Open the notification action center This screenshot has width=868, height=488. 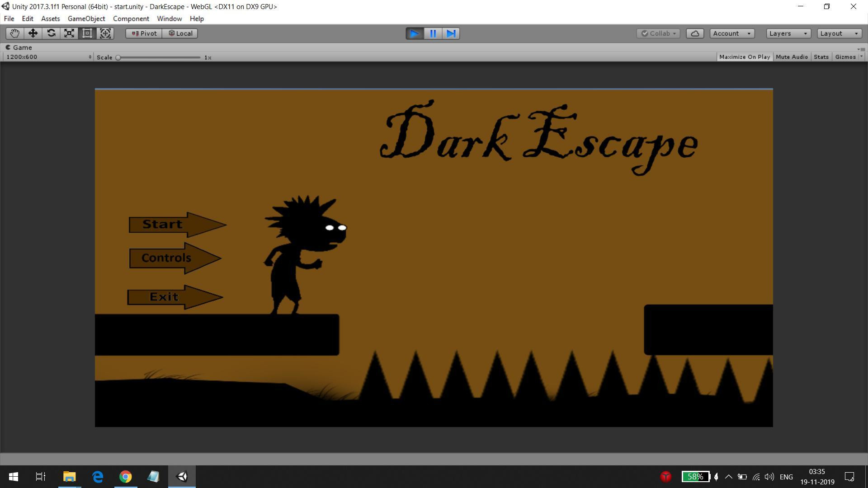tap(849, 477)
